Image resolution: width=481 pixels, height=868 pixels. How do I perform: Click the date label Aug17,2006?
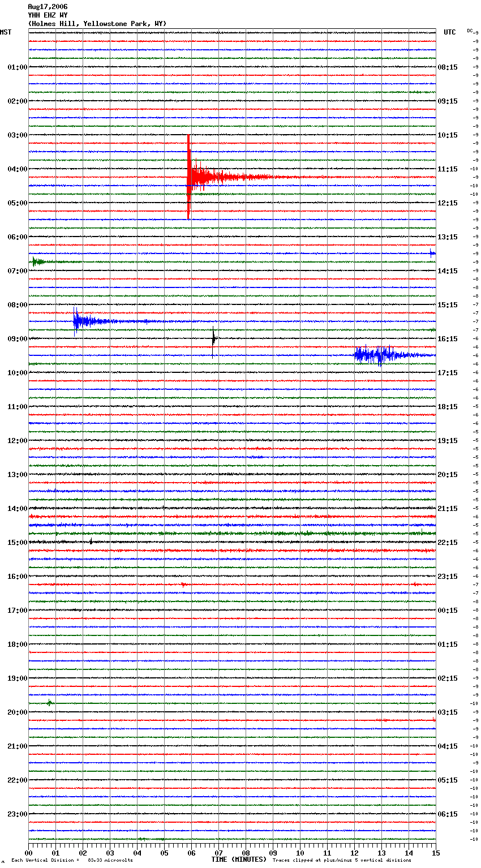[x=48, y=7]
